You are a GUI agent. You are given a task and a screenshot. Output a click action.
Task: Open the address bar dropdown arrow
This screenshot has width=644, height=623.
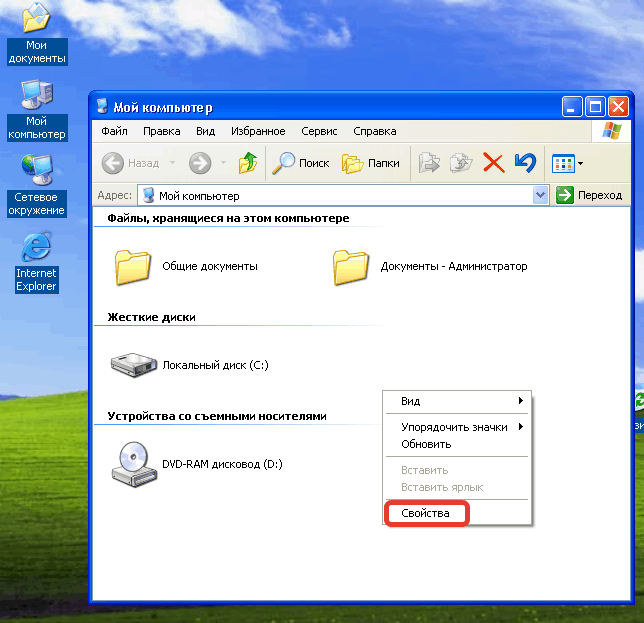tap(541, 196)
